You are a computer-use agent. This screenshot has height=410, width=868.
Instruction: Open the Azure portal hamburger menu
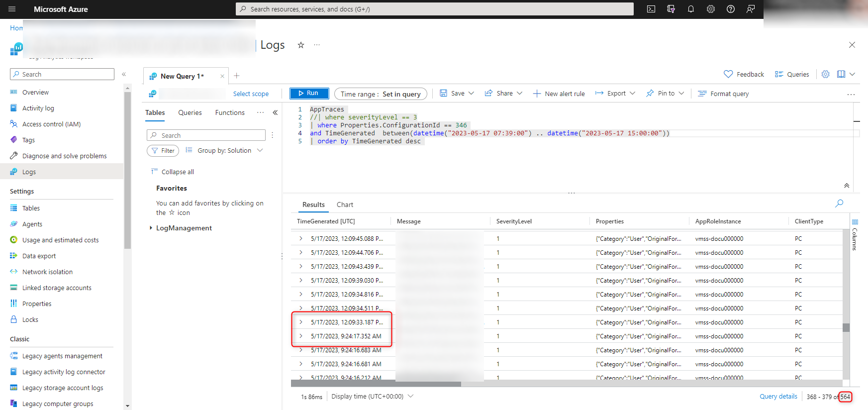pos(12,9)
